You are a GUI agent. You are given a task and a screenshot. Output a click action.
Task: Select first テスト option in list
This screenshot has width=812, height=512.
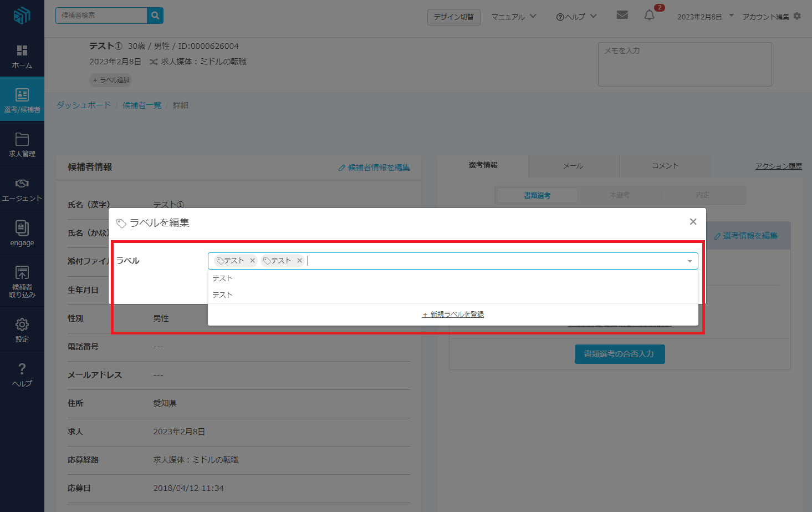coord(223,278)
